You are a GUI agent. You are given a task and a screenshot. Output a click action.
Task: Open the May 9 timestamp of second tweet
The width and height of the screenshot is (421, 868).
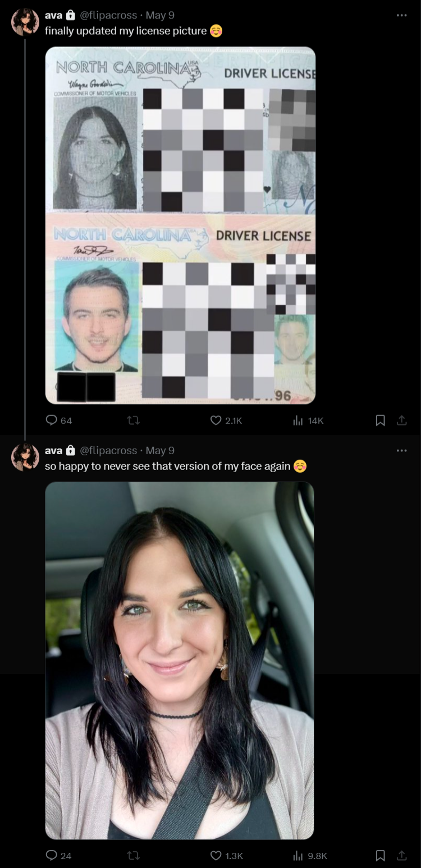point(160,450)
